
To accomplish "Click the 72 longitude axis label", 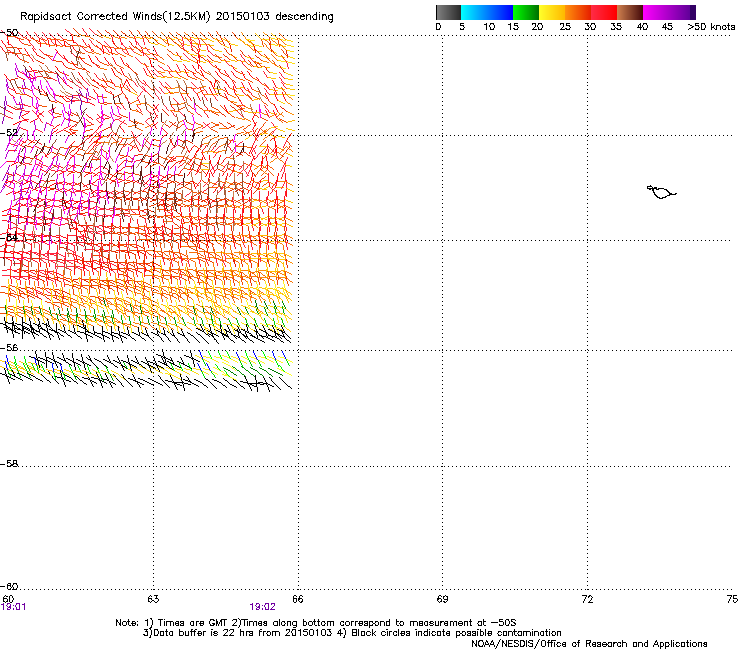I will pyautogui.click(x=587, y=599).
